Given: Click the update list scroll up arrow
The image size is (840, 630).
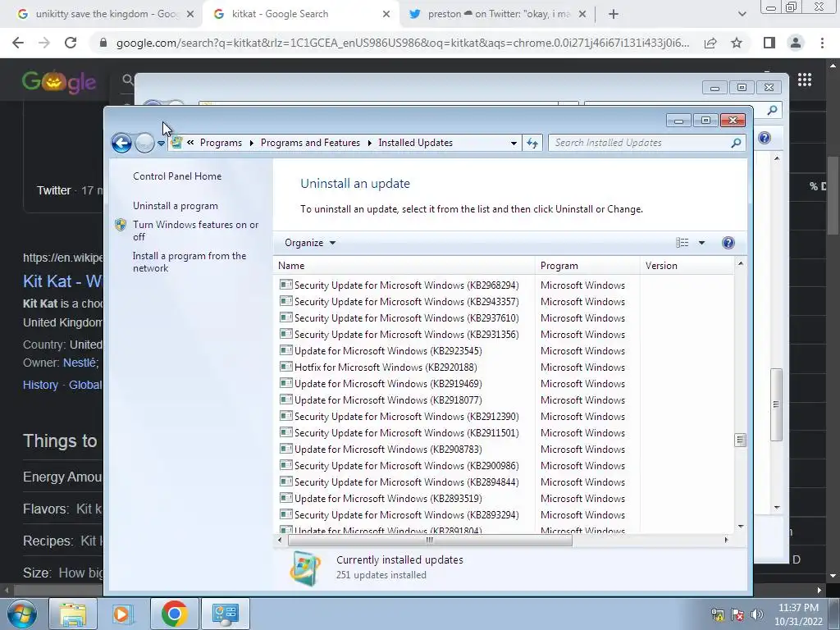Looking at the screenshot, I should (x=741, y=264).
